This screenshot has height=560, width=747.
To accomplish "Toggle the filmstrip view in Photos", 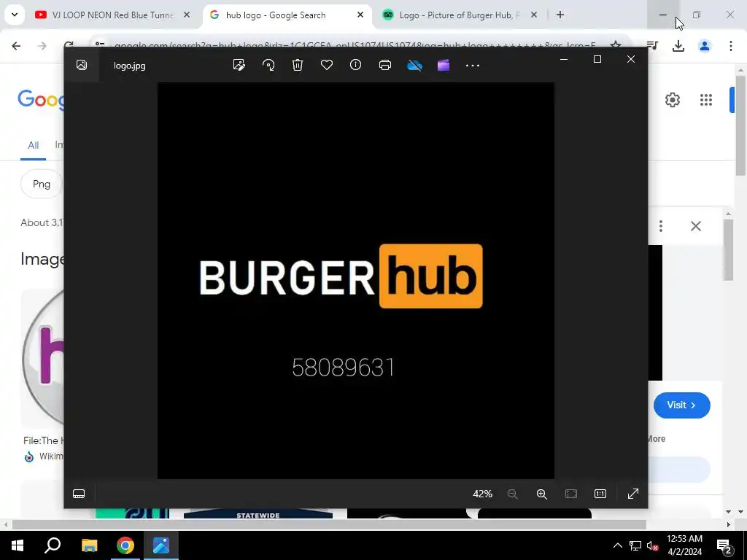I will (x=79, y=494).
